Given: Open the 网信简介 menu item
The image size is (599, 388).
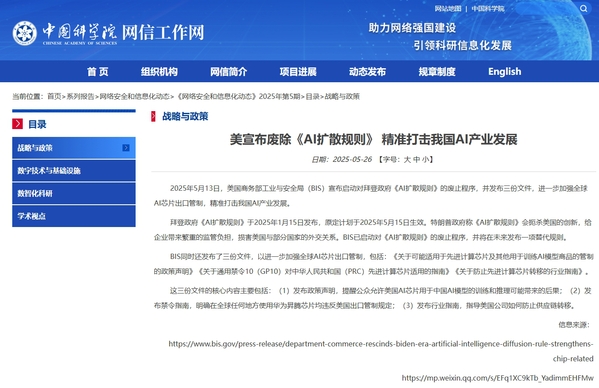Looking at the screenshot, I should (228, 71).
